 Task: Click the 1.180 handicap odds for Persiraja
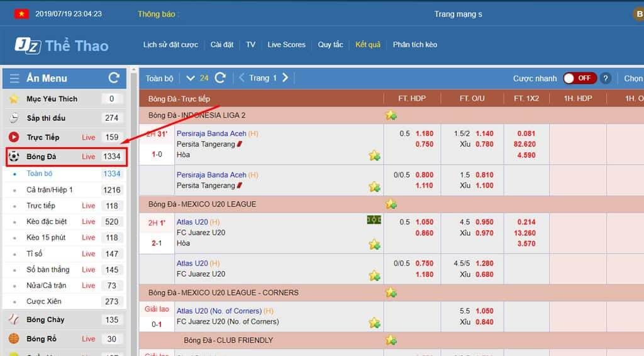(x=425, y=133)
